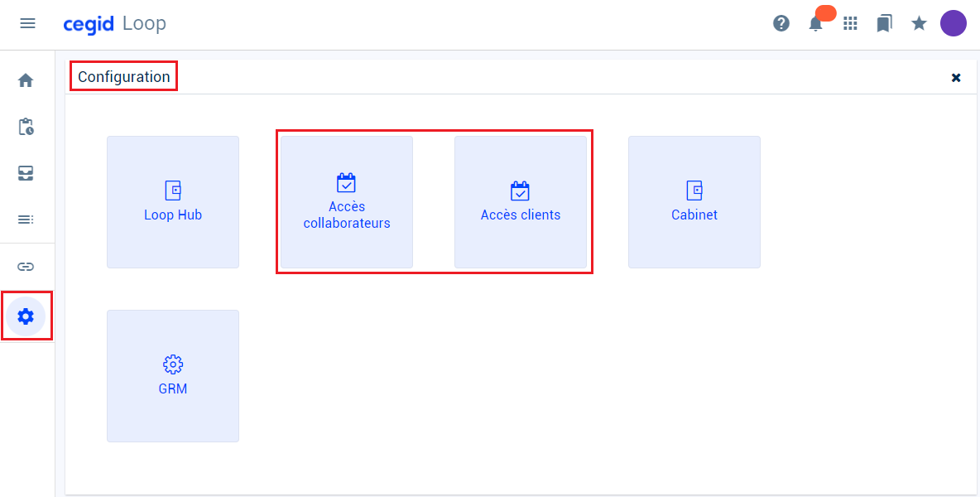Open the Accès clients tile

pos(521,202)
